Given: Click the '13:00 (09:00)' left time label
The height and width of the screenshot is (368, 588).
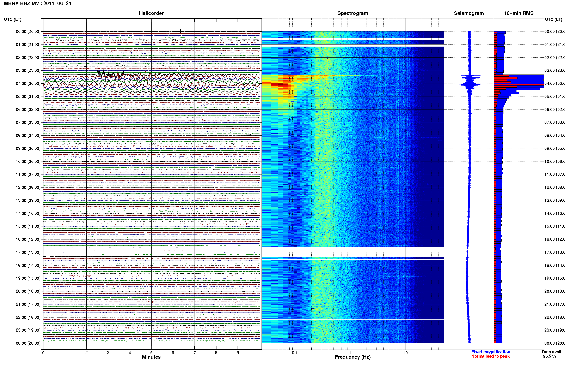Looking at the screenshot, I should pos(28,200).
